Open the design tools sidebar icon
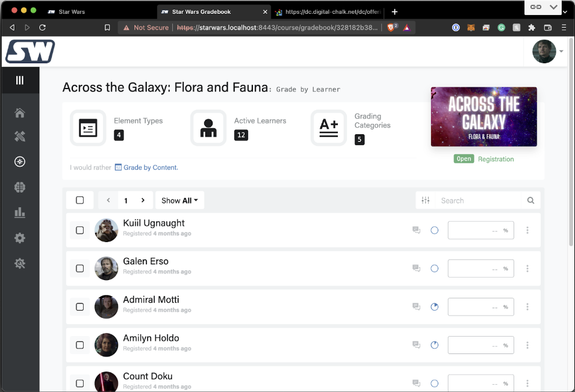 click(x=20, y=137)
